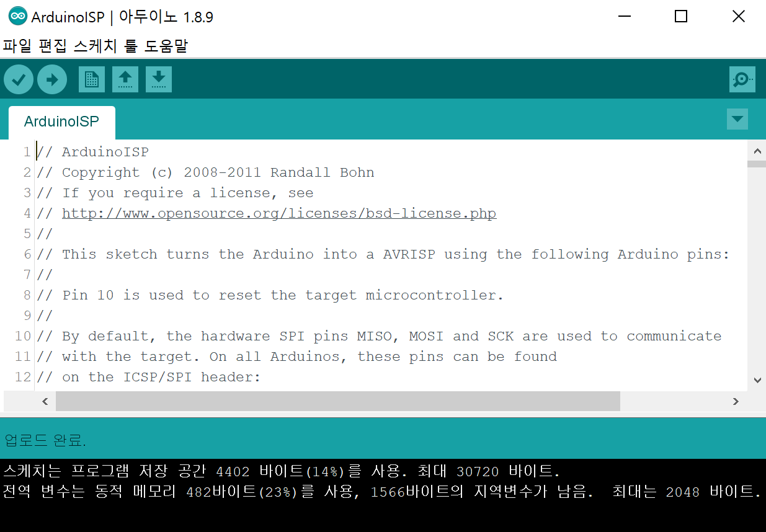Save the sketch with the down-arrow icon
This screenshot has width=766, height=532.
(159, 79)
